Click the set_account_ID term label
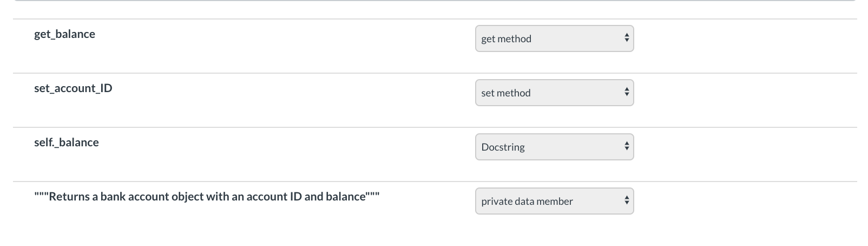This screenshot has height=246, width=868. click(x=73, y=88)
